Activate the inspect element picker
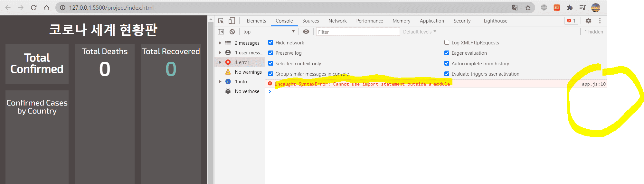This screenshot has height=184, width=644. point(221,21)
